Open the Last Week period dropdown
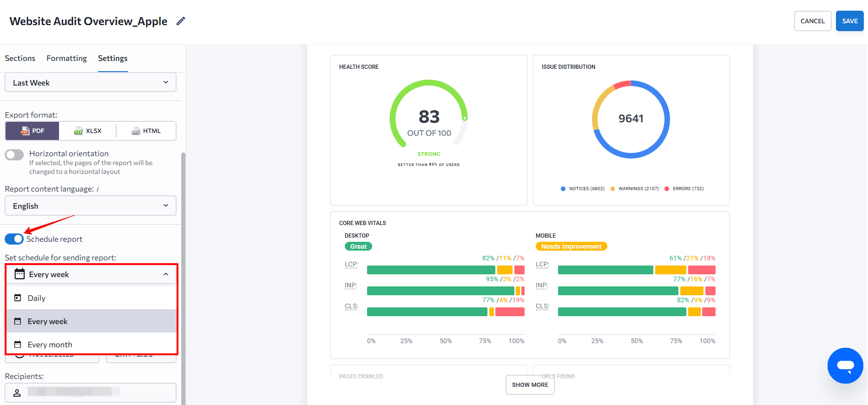This screenshot has height=405, width=868. tap(91, 82)
